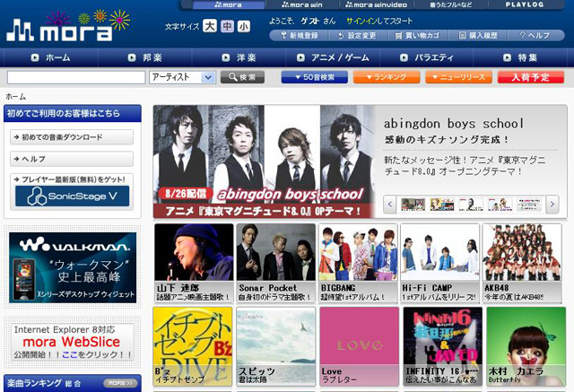
Task: Open the mora tab at top
Action: (x=228, y=4)
